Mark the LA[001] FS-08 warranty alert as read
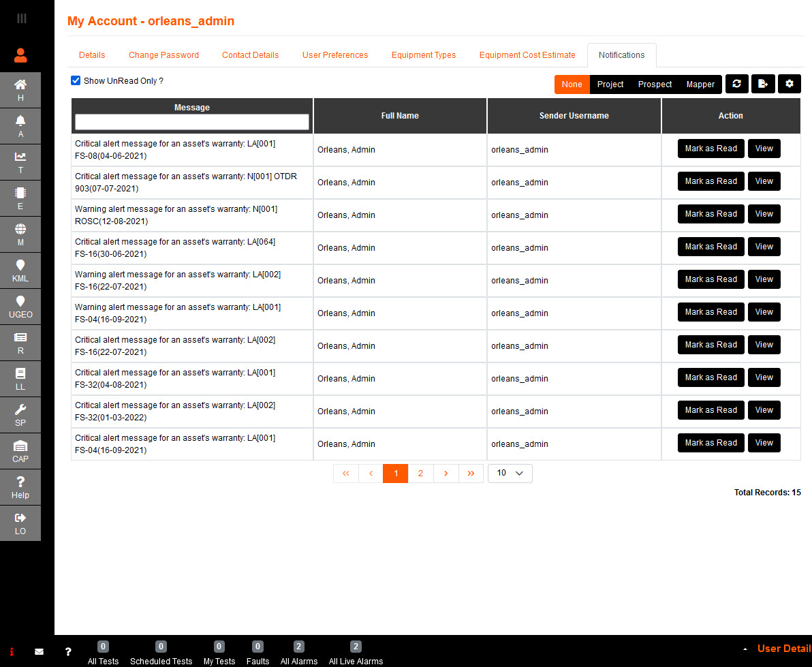This screenshot has width=812, height=667. coord(710,148)
